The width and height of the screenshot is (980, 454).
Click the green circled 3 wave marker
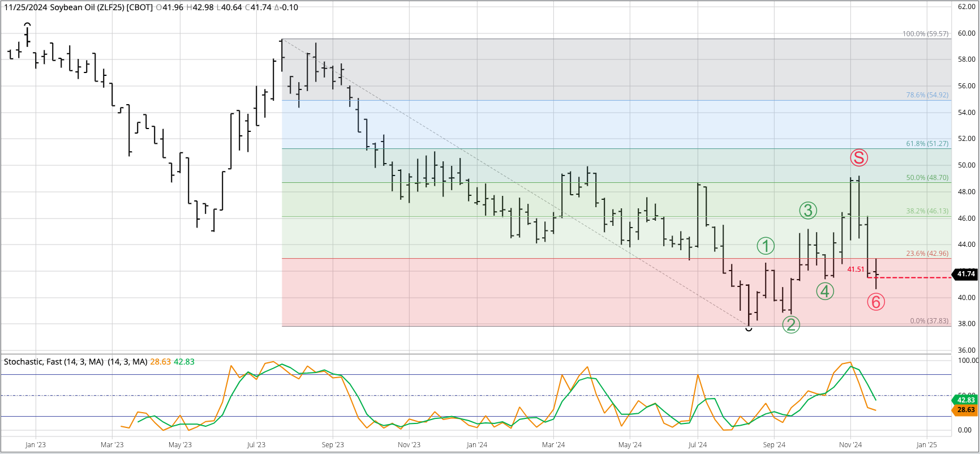pos(808,211)
